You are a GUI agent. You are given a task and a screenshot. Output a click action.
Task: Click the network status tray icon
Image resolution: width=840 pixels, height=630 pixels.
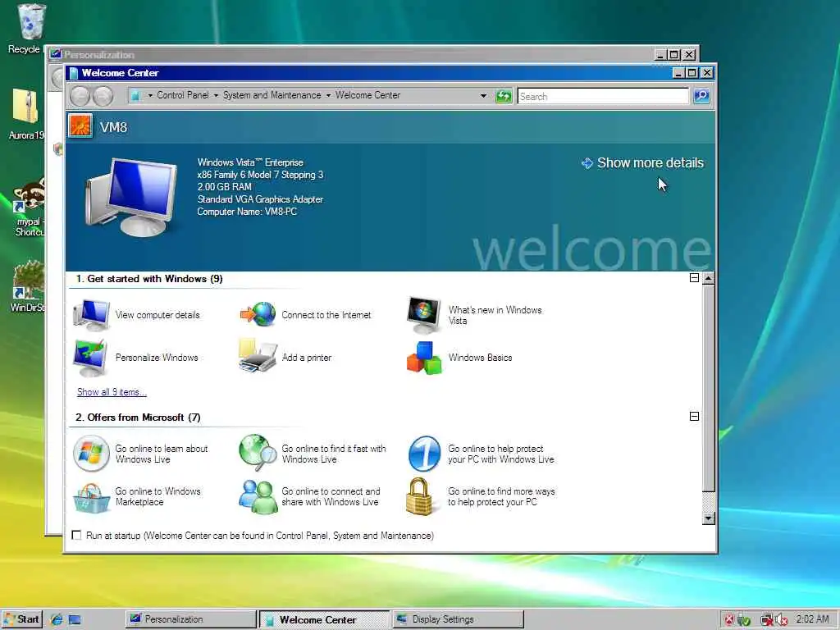pos(767,620)
